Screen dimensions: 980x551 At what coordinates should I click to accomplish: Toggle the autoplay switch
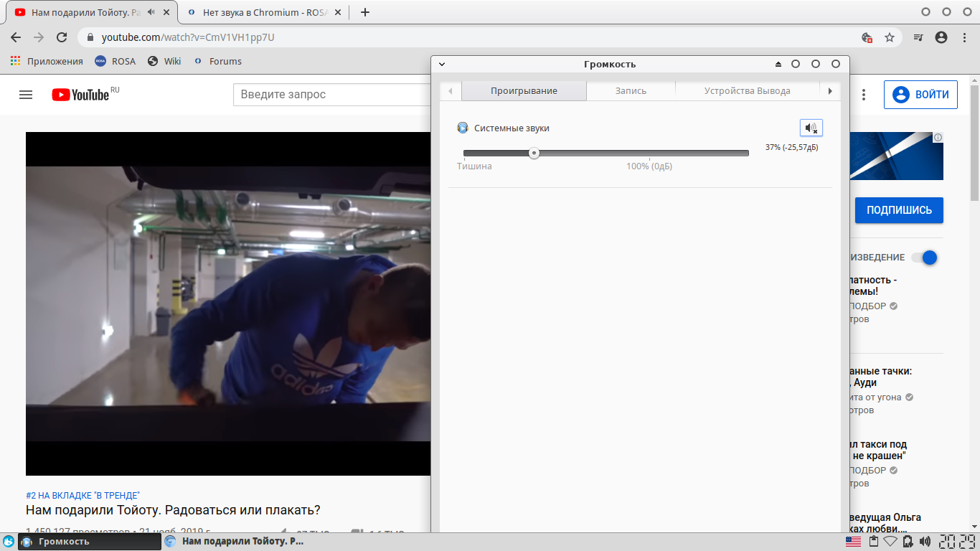[x=924, y=258]
